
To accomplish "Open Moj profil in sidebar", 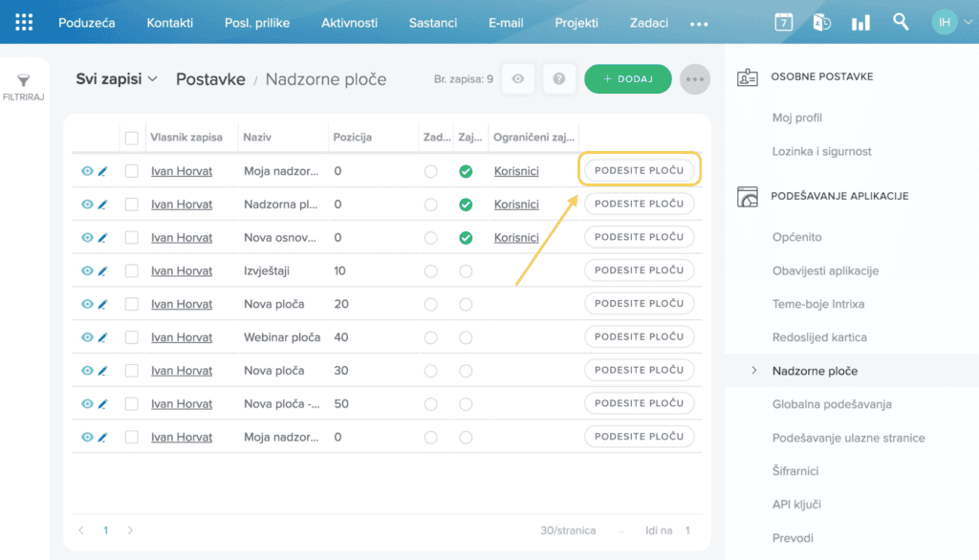I will click(797, 118).
